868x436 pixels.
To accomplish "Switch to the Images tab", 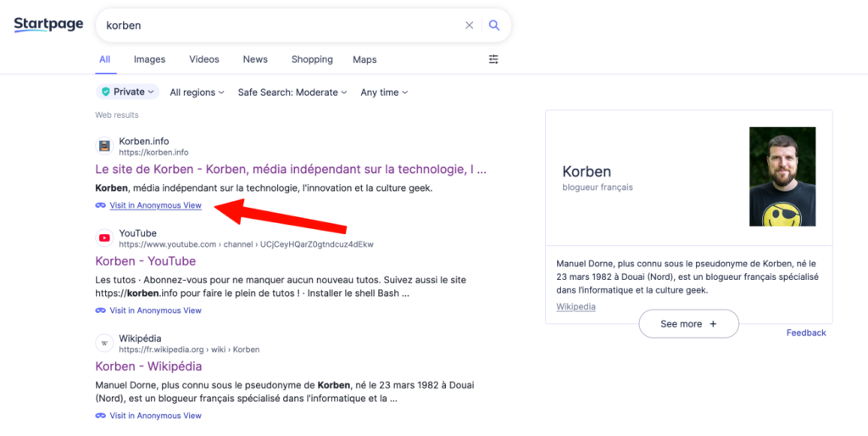I will click(x=149, y=59).
